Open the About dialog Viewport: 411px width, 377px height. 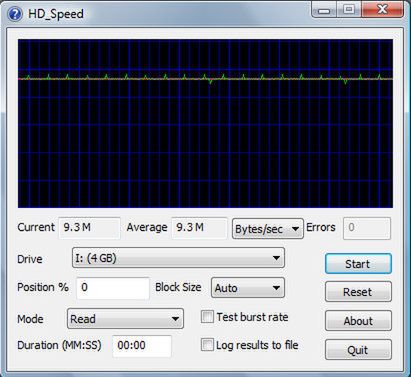pyautogui.click(x=358, y=321)
